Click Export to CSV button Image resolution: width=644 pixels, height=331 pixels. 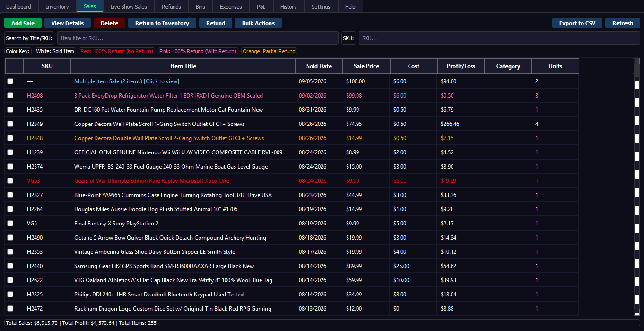577,23
